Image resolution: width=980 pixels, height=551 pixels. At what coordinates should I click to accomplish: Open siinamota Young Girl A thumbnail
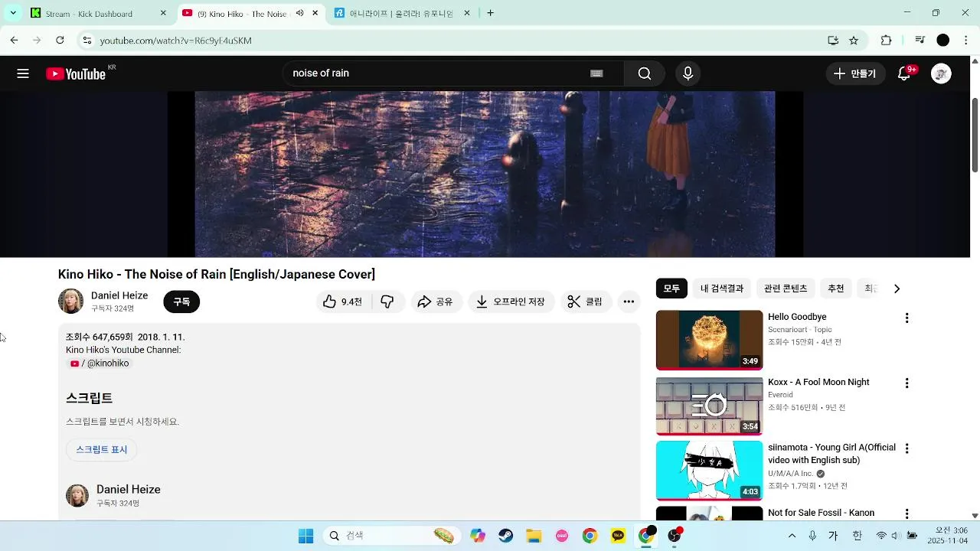[709, 471]
